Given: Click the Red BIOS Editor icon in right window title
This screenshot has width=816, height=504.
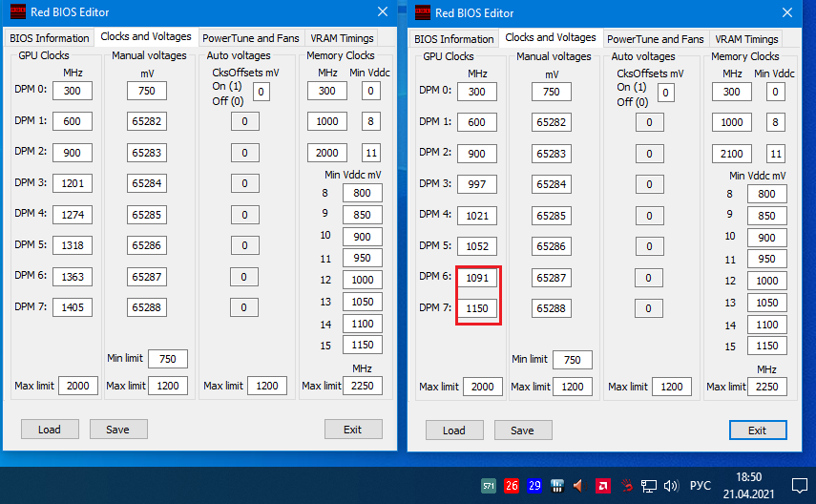Looking at the screenshot, I should pos(423,12).
